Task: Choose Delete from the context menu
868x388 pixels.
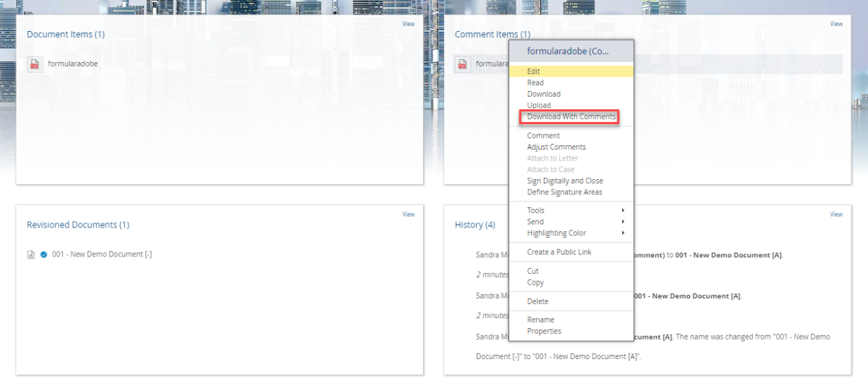Action: coord(537,301)
